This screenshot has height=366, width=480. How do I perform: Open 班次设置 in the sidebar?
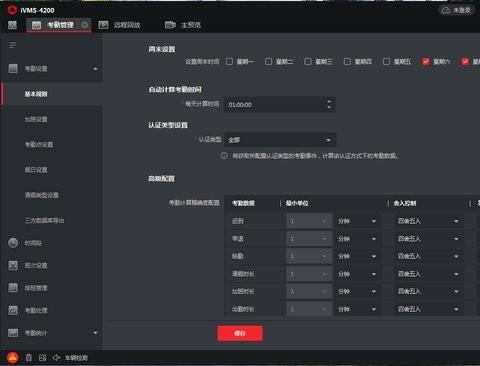click(36, 266)
